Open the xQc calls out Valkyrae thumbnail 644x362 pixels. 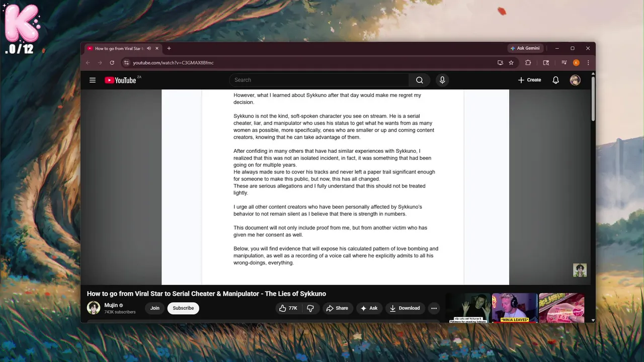(468, 308)
